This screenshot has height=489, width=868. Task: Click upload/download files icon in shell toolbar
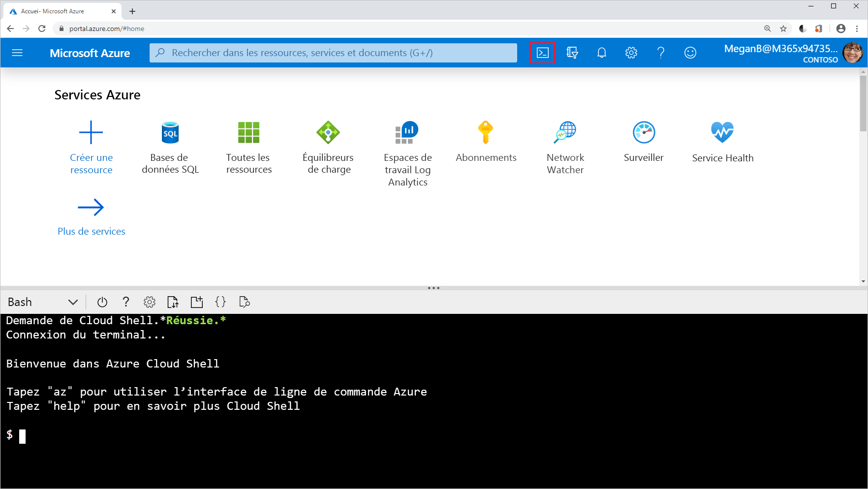173,302
